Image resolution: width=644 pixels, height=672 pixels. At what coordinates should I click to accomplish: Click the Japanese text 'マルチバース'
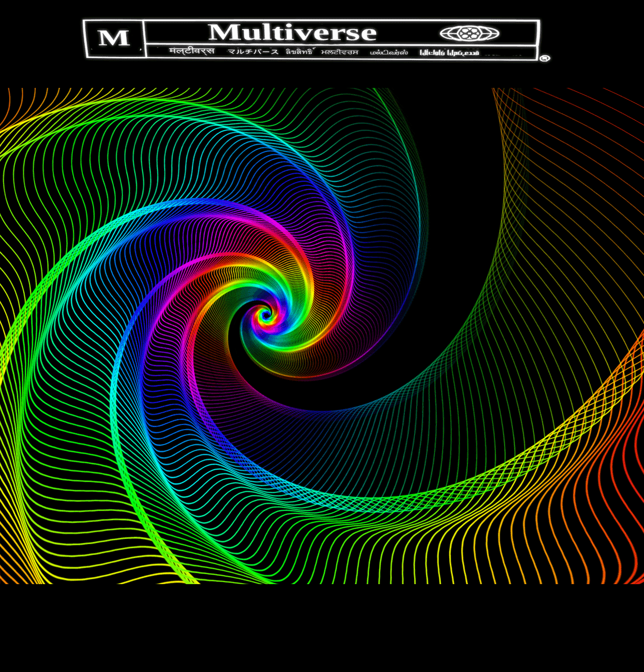tap(253, 52)
